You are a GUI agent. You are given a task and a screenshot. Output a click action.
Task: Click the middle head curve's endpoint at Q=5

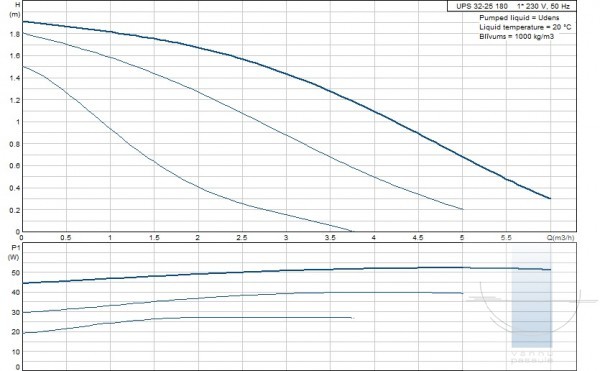(462, 209)
